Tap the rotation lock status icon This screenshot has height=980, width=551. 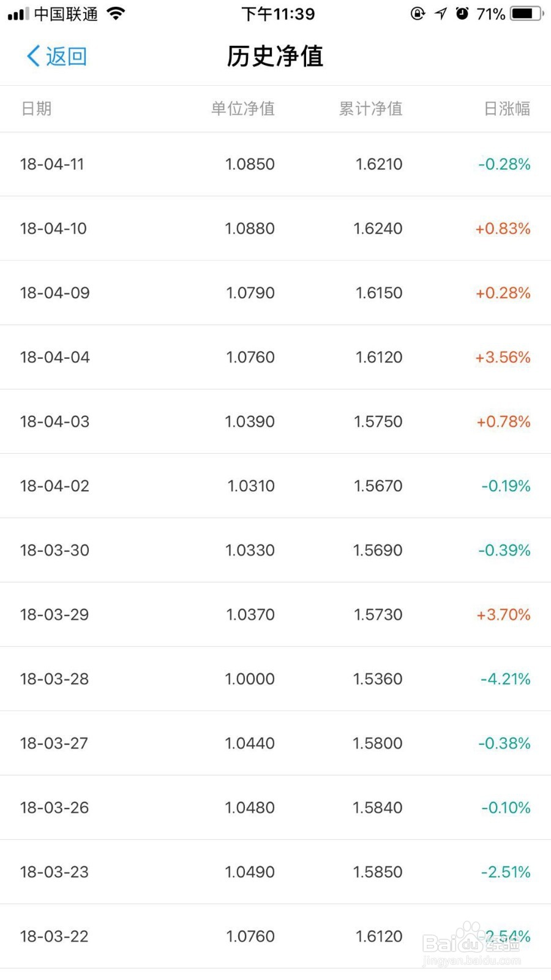pyautogui.click(x=418, y=13)
